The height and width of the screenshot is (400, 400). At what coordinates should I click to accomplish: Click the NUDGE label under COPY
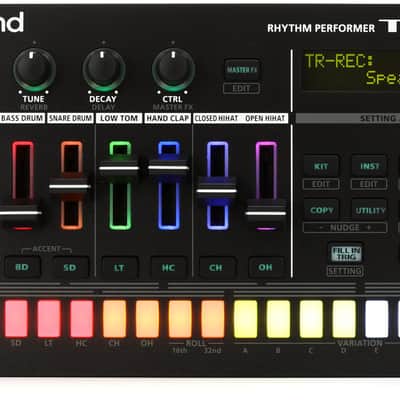345,228
